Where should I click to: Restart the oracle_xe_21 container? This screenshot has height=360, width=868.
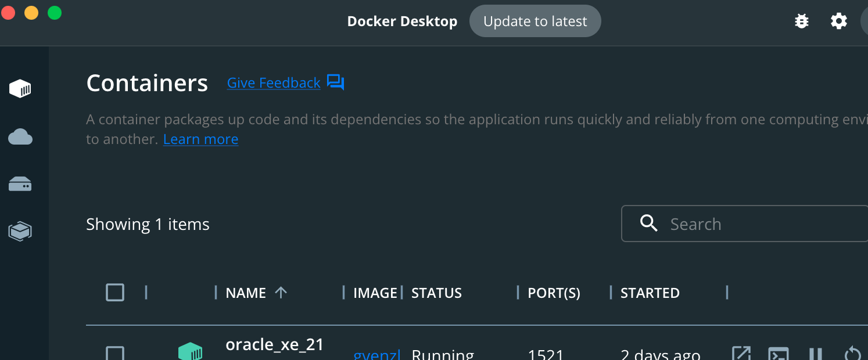(852, 354)
